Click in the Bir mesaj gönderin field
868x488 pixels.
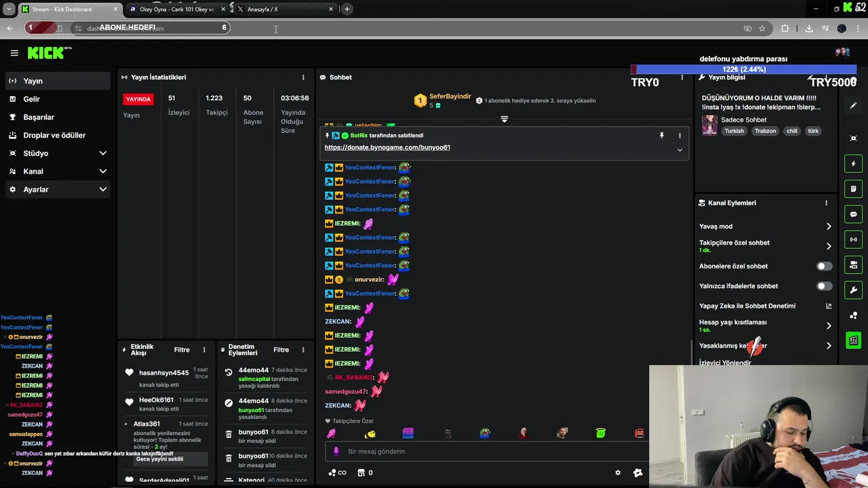click(488, 451)
